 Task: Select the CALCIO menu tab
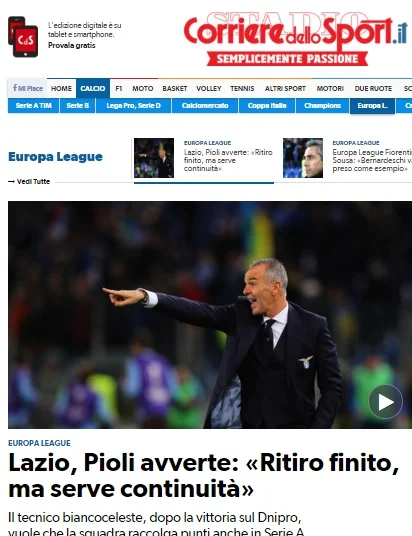click(93, 89)
